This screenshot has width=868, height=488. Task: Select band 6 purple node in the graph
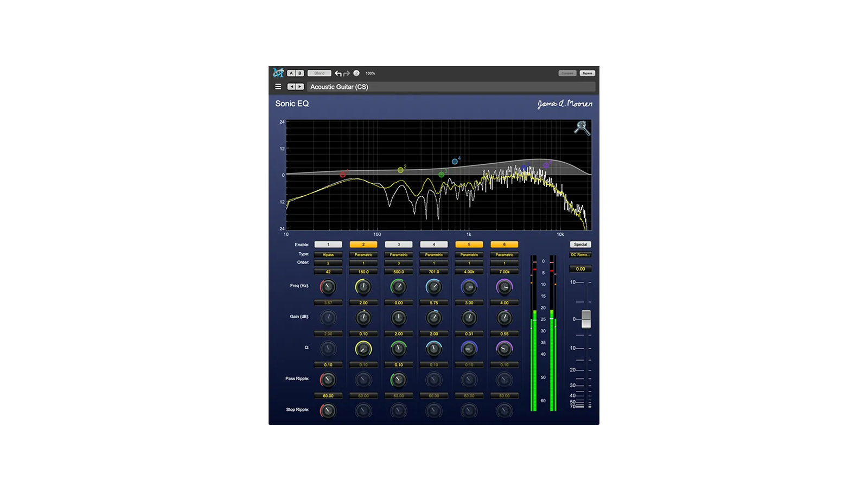coord(546,165)
